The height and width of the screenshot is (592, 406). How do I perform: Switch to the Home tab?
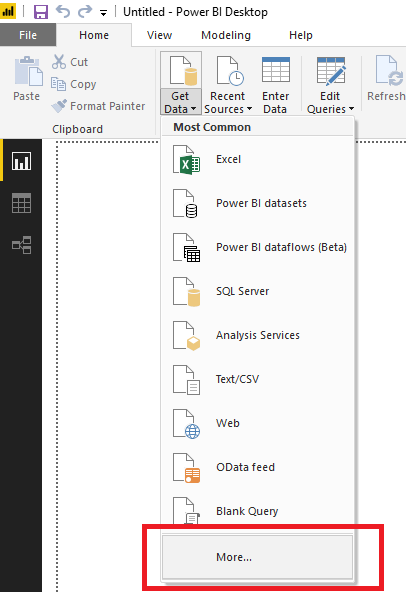pos(94,35)
